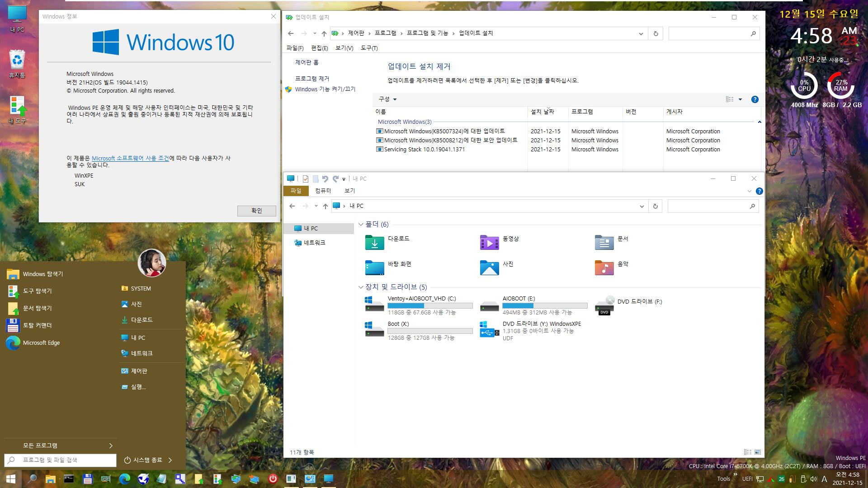
Task: Expand the Tools toolbar chevron in taskbar
Action: [735, 474]
